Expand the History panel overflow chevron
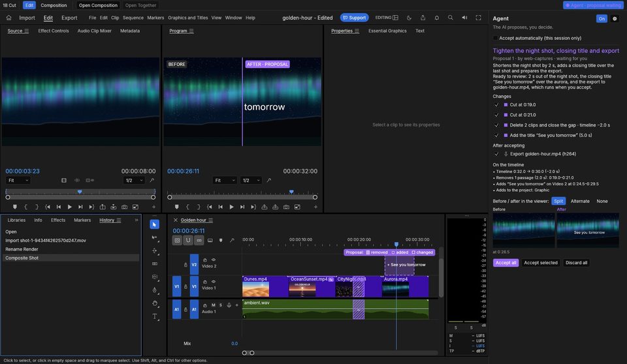This screenshot has width=627, height=364. 137,220
